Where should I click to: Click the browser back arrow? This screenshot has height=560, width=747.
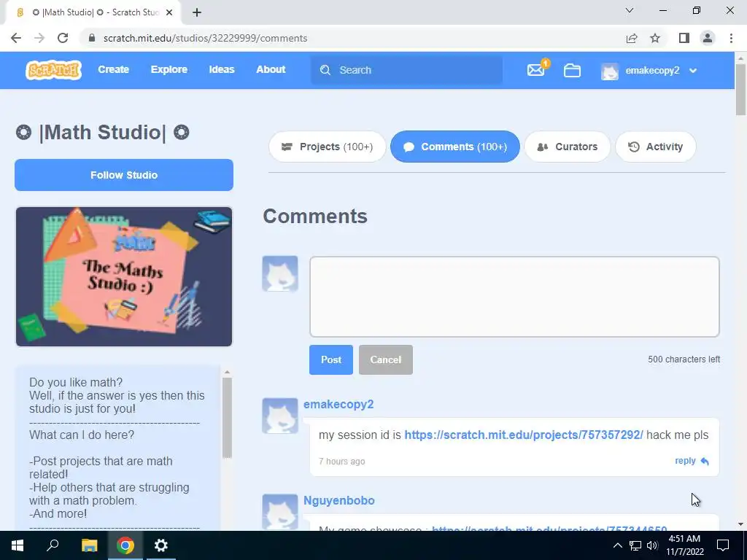pos(16,38)
